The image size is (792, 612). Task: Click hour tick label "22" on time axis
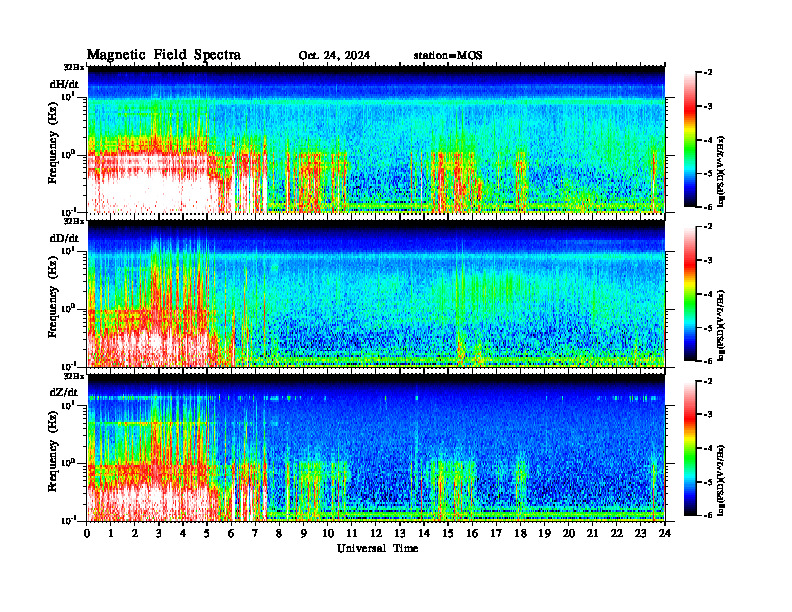(x=617, y=533)
